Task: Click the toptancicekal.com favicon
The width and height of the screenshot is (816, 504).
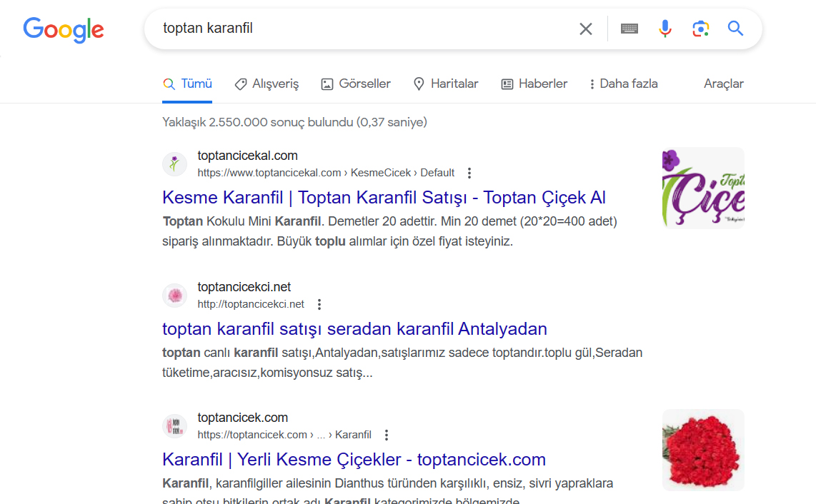Action: coord(174,164)
